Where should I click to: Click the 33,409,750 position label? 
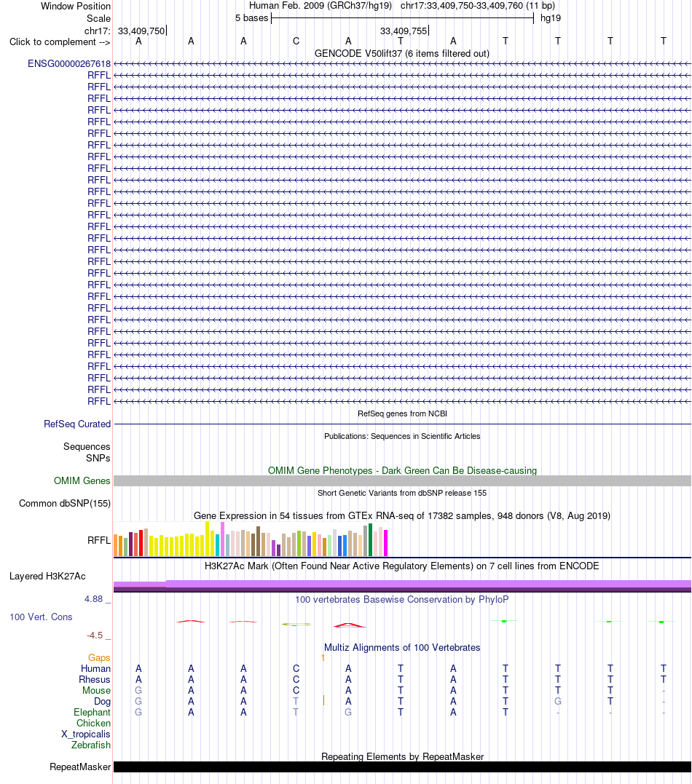pos(141,31)
